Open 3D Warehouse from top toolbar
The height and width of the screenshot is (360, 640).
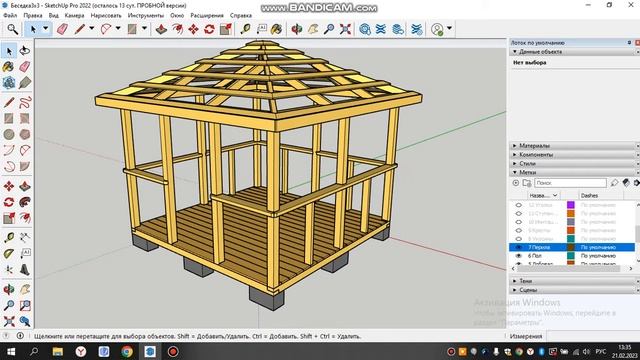coord(365,29)
